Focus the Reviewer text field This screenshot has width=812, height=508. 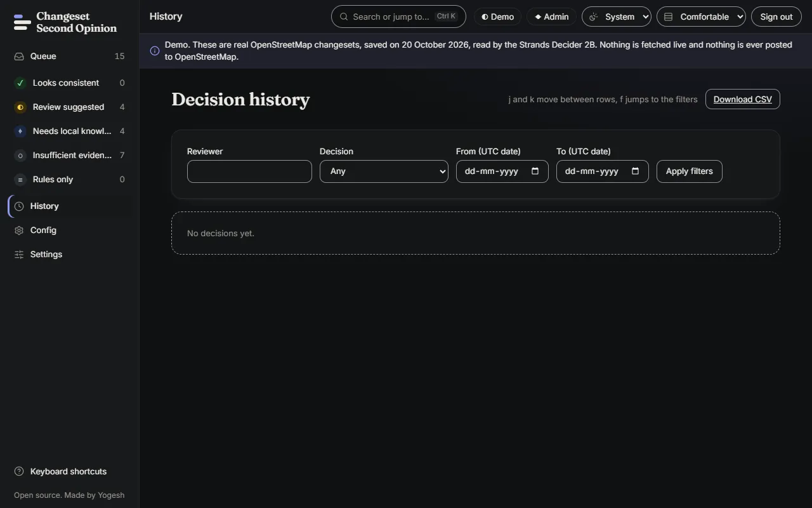click(x=249, y=171)
